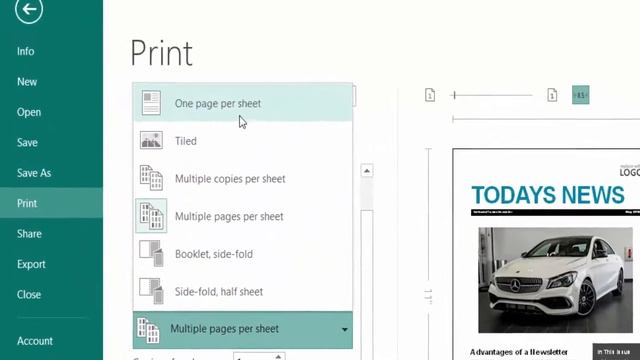Click the back arrow button
This screenshot has width=640, height=360.
coord(29,9)
